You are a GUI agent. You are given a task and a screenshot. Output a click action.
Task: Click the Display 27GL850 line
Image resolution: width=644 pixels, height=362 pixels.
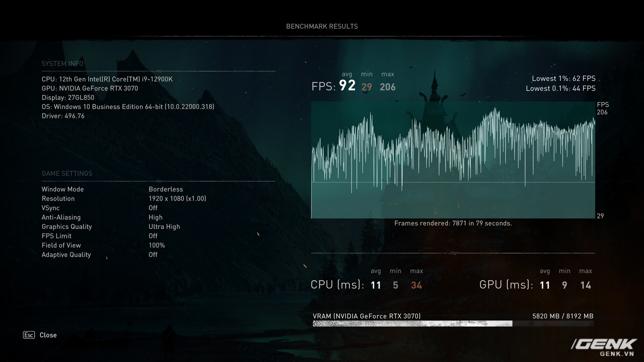pyautogui.click(x=68, y=97)
